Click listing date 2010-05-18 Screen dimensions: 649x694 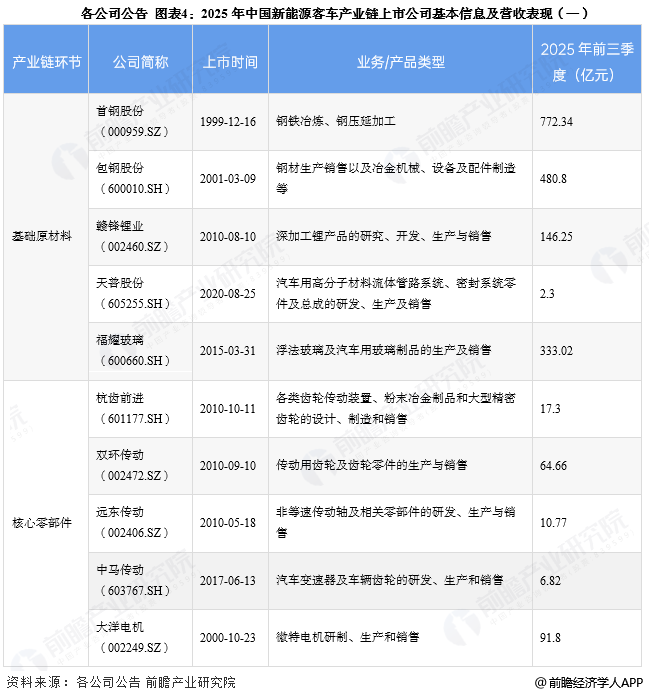[228, 523]
